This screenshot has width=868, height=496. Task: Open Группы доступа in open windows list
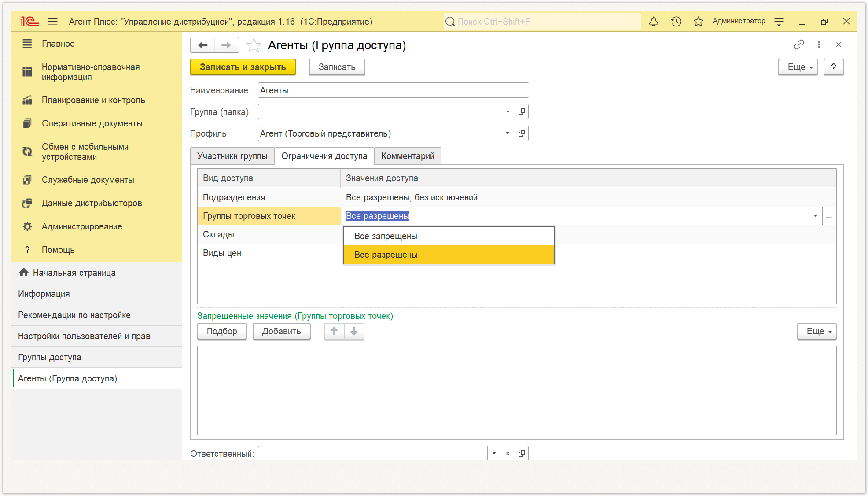[x=97, y=357]
